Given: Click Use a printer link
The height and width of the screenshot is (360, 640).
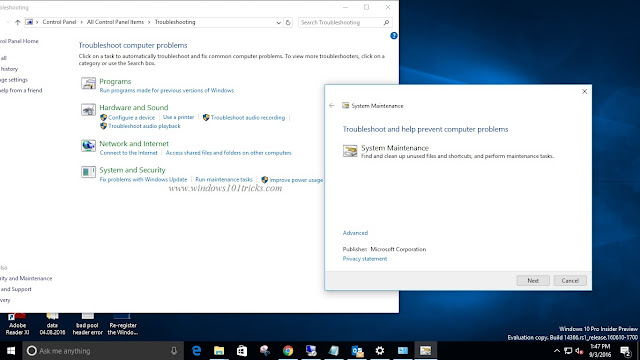Looking at the screenshot, I should coord(178,117).
